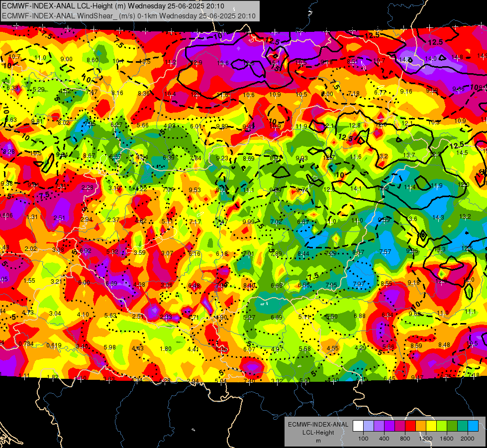Click the legend's LCL-Height label
Viewport: 487px width, 448px height.
tap(318, 433)
